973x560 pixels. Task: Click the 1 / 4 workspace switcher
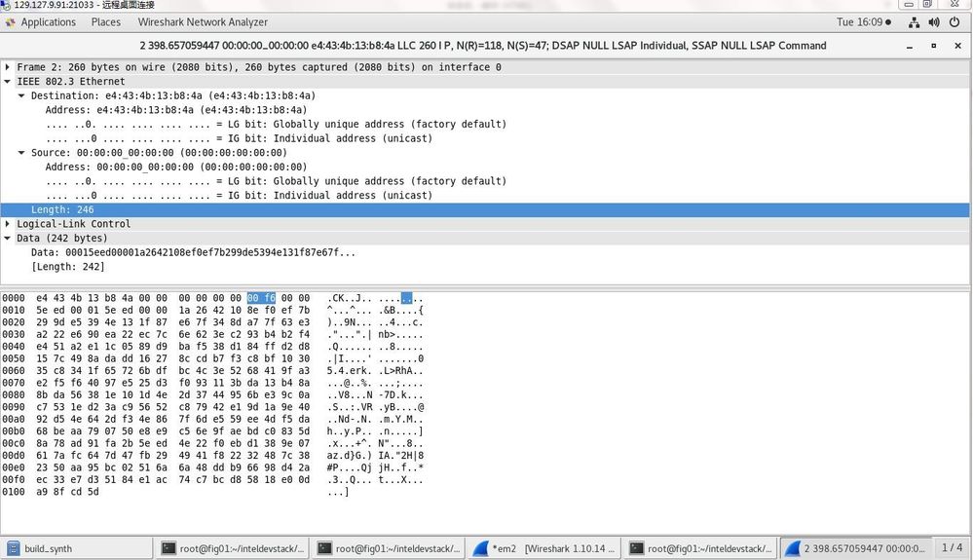(952, 547)
